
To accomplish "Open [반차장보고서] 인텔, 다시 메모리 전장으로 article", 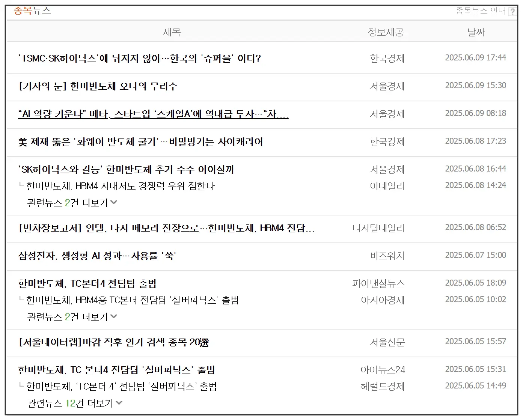I will (x=166, y=228).
